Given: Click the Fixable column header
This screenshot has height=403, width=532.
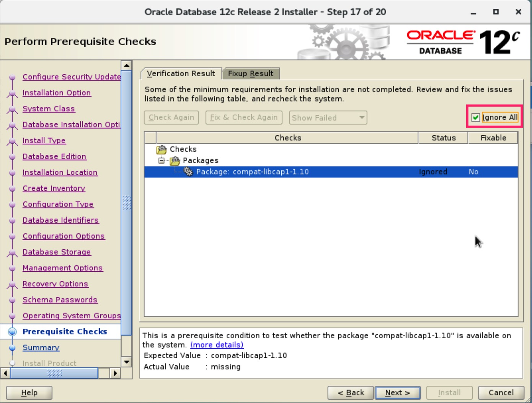Looking at the screenshot, I should tap(493, 138).
